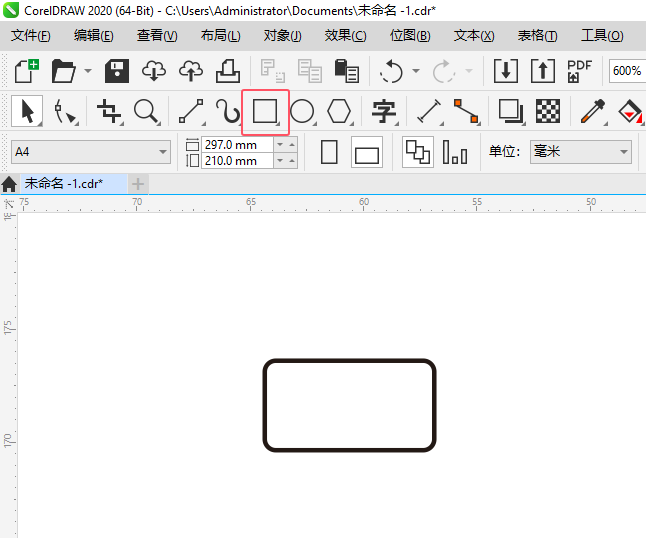The image size is (646, 538).
Task: Create a new document with the New icon
Action: point(26,71)
